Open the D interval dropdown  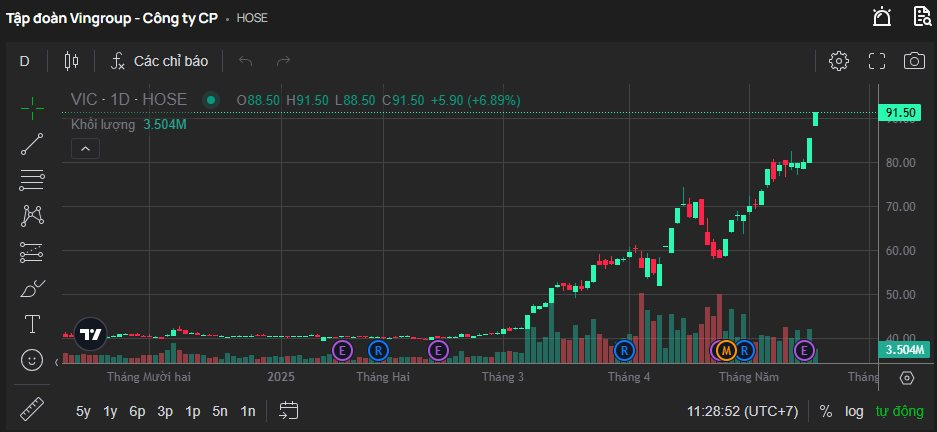(x=25, y=61)
